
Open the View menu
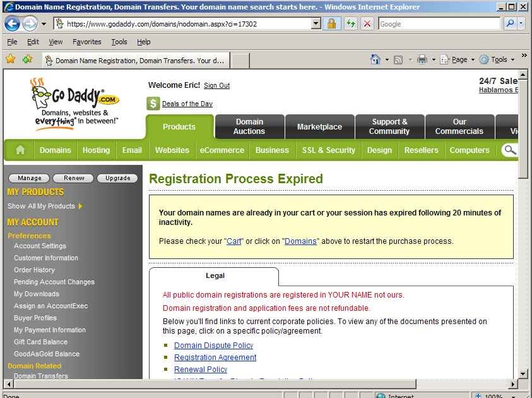56,42
